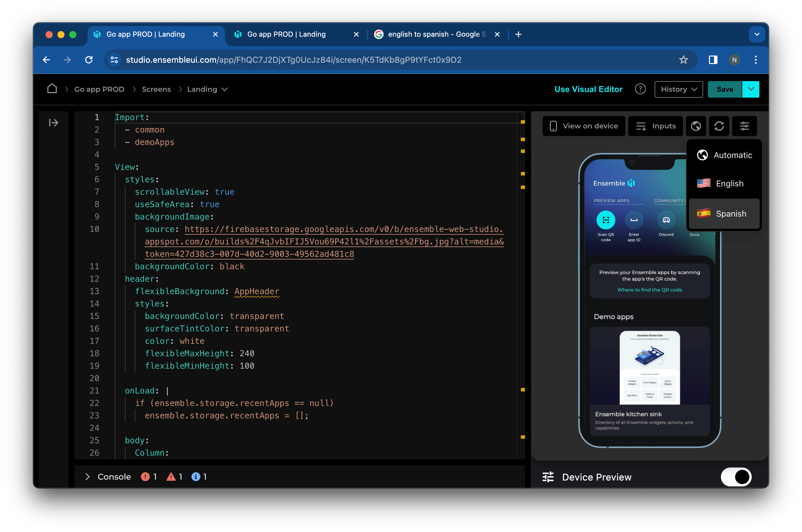Click the help question mark icon

pyautogui.click(x=640, y=89)
